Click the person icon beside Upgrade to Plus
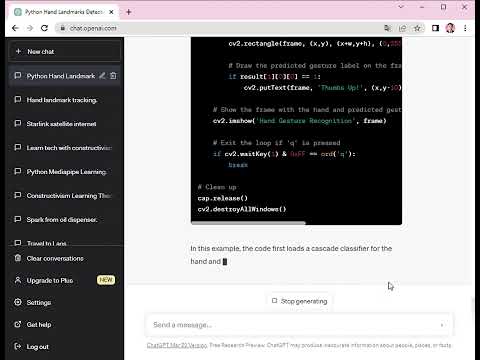 point(18,280)
